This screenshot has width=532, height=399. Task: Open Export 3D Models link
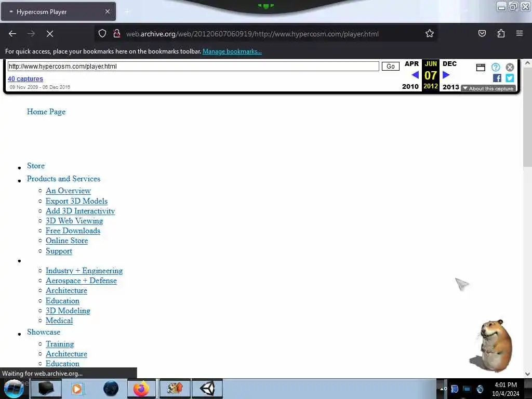77,201
